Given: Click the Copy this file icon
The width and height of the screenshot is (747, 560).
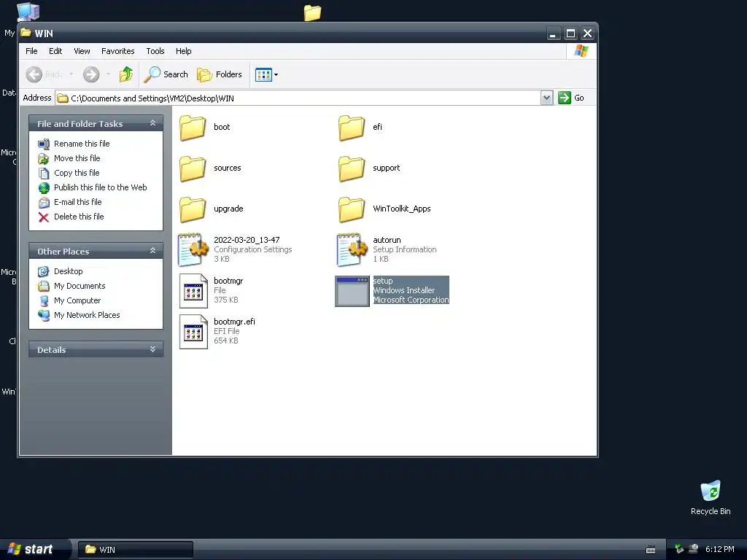Looking at the screenshot, I should [44, 173].
